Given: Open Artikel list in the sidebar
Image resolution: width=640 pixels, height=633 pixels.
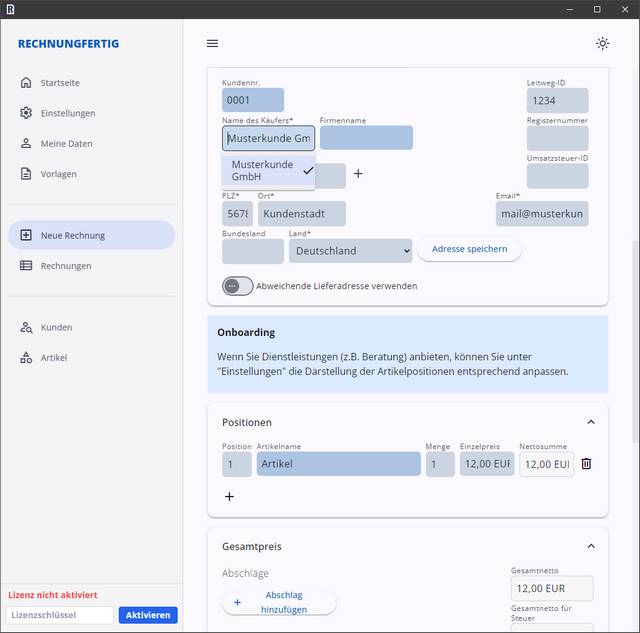Looking at the screenshot, I should [54, 357].
